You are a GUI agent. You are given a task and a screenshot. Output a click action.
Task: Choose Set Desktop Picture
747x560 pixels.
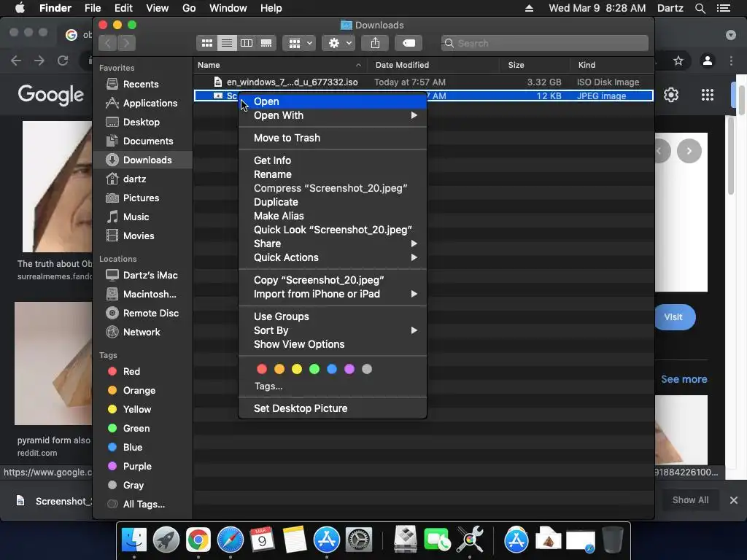tap(333, 408)
